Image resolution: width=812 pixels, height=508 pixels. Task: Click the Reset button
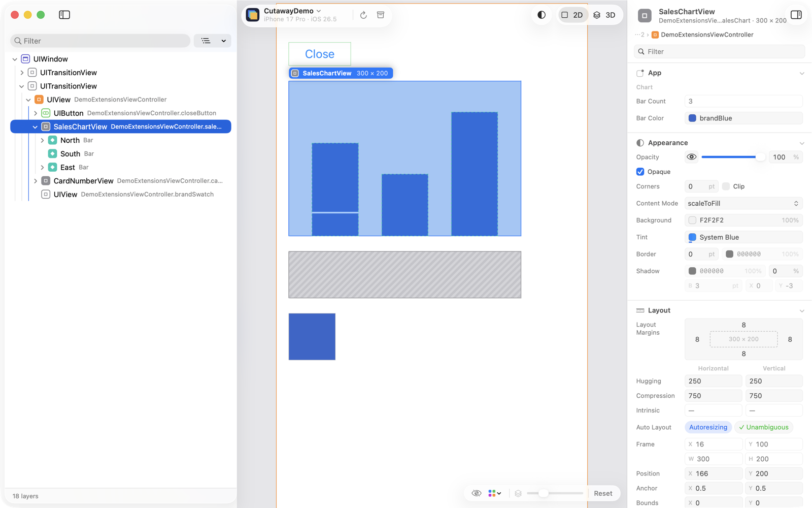coord(603,493)
